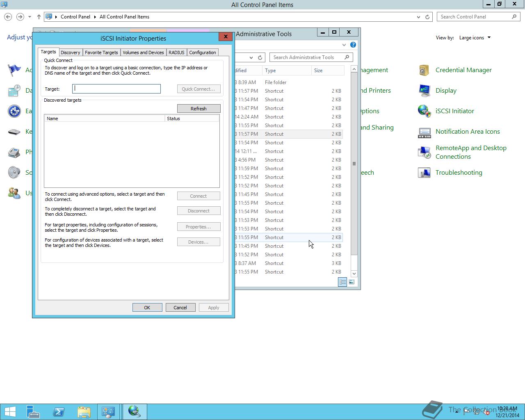The image size is (525, 420).
Task: Click the Date and Time calendar icon
Action: point(14,91)
